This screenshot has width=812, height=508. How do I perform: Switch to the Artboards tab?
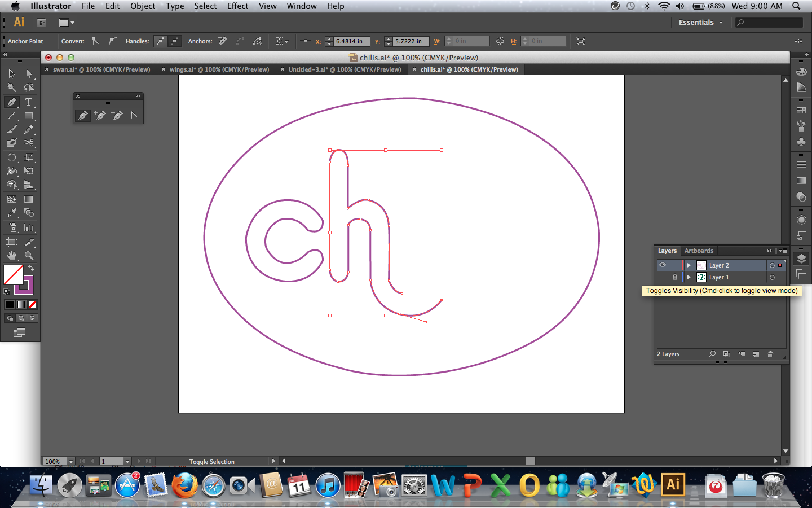coord(699,251)
